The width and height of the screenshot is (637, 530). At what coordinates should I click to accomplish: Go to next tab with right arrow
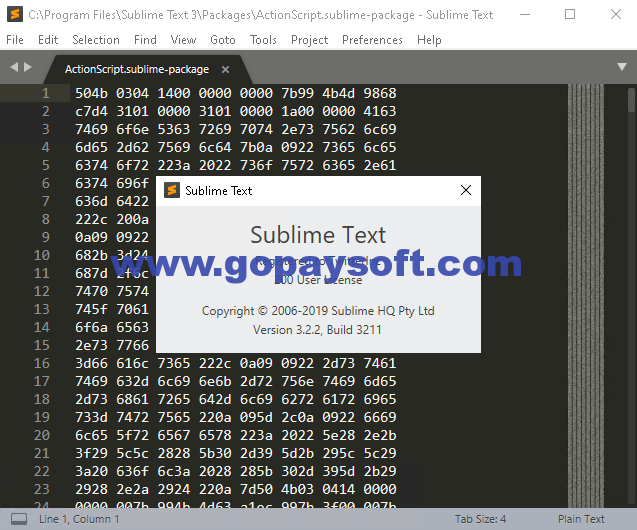[x=28, y=67]
